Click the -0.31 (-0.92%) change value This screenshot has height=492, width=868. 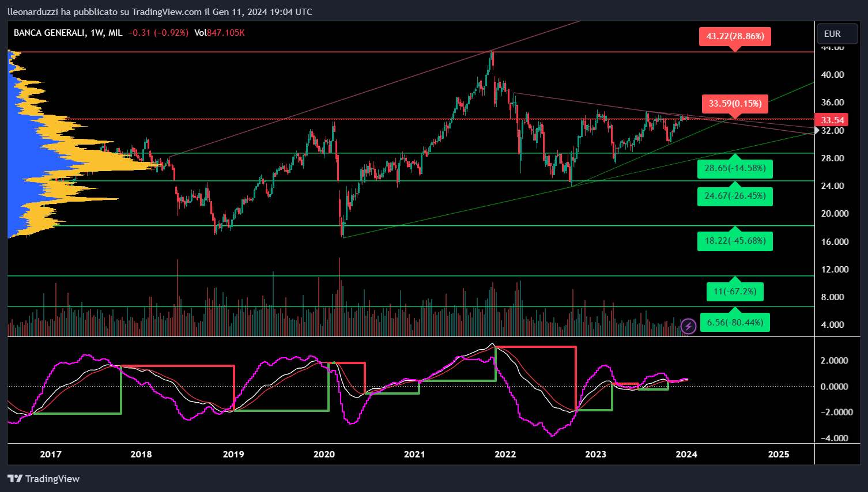pyautogui.click(x=158, y=33)
